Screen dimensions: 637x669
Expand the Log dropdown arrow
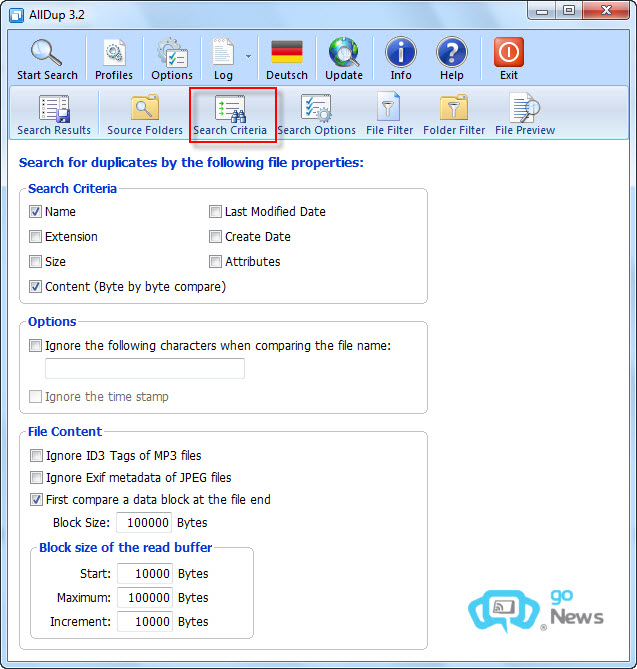click(248, 56)
